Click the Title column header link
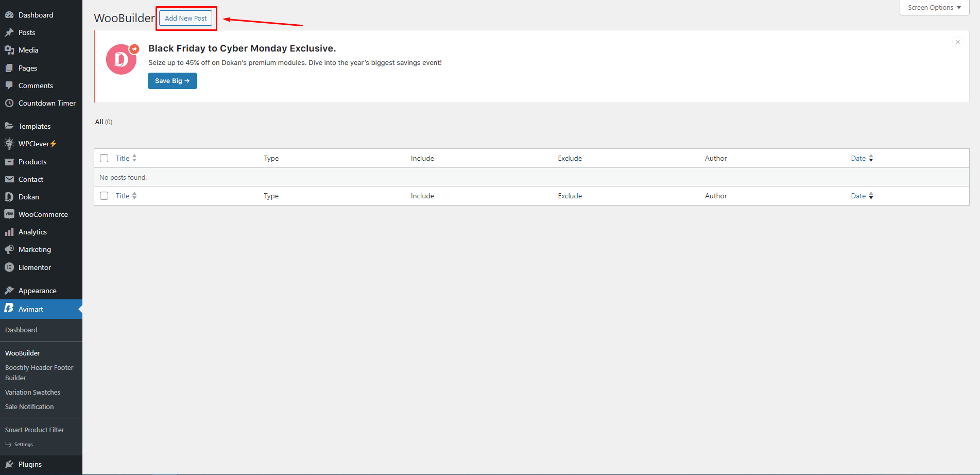Image resolution: width=980 pixels, height=475 pixels. pos(123,158)
